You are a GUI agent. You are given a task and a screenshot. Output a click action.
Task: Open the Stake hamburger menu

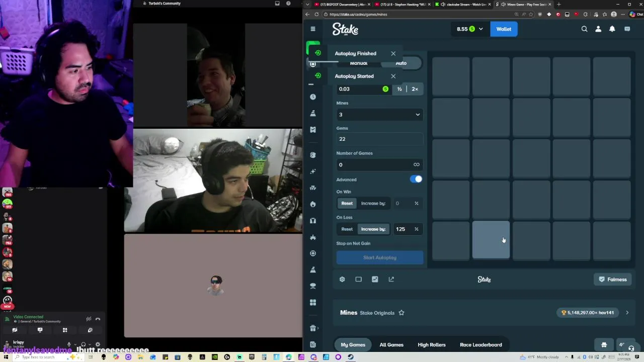click(313, 29)
